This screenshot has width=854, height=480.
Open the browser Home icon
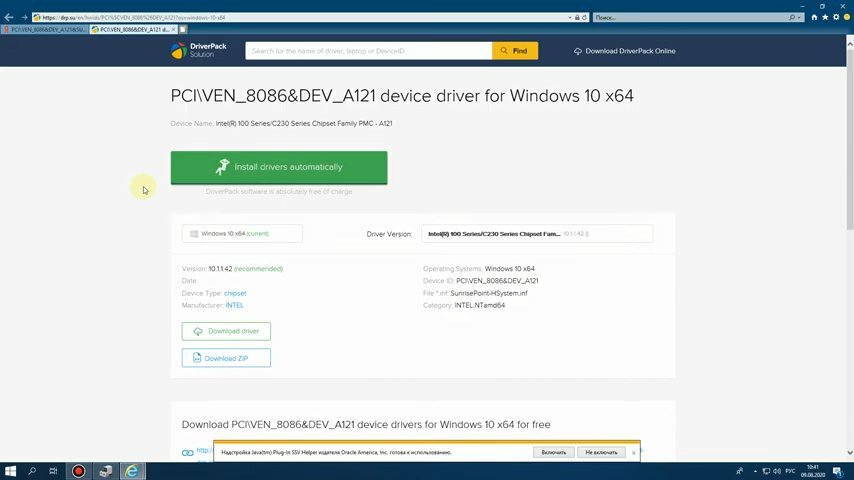coord(814,17)
